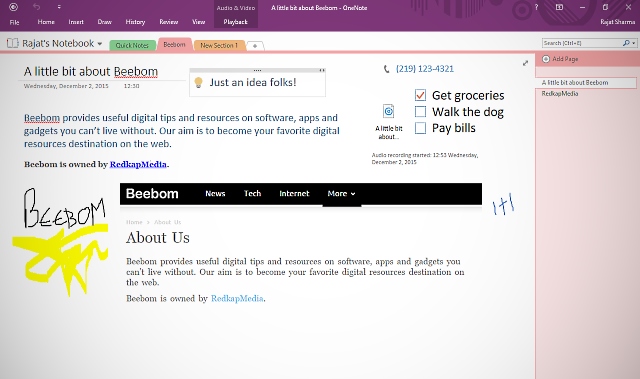The height and width of the screenshot is (379, 640).
Task: Click the note container width arrows
Action: [322, 70]
